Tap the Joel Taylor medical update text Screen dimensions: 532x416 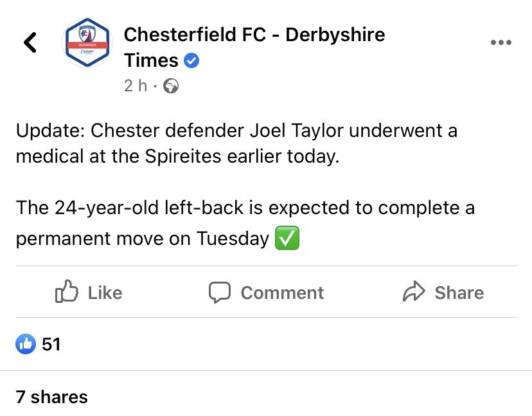[x=236, y=143]
